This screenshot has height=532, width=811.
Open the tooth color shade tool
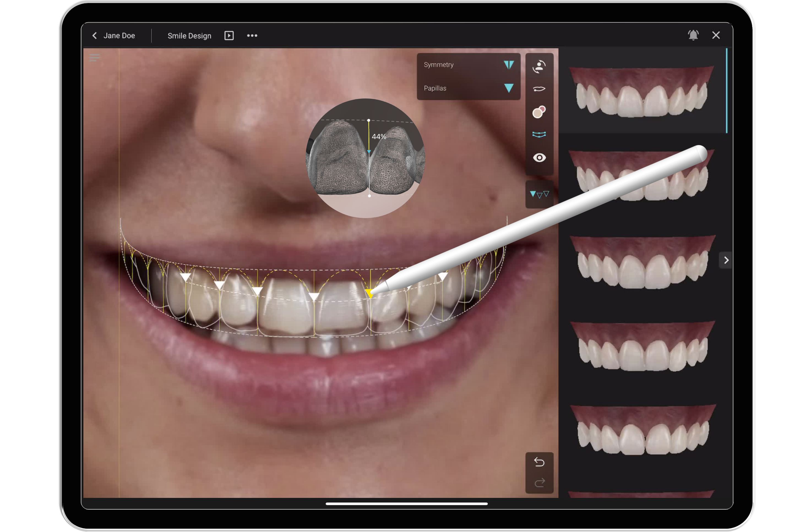click(539, 112)
